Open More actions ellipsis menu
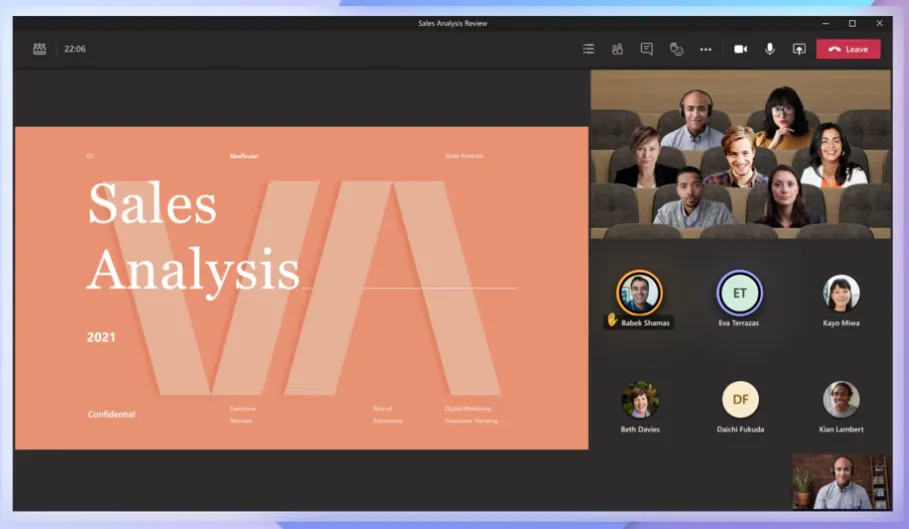The image size is (909, 529). coord(706,49)
